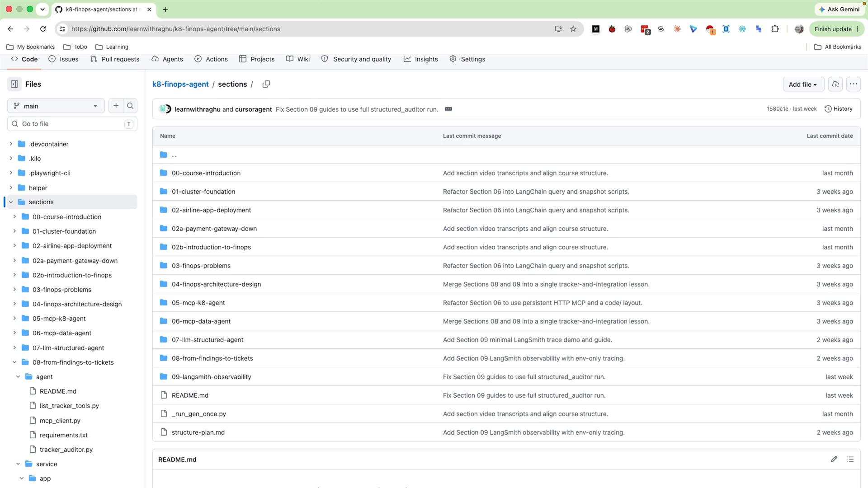The image size is (868, 488).
Task: Go to the Actions tab
Action: tap(211, 59)
